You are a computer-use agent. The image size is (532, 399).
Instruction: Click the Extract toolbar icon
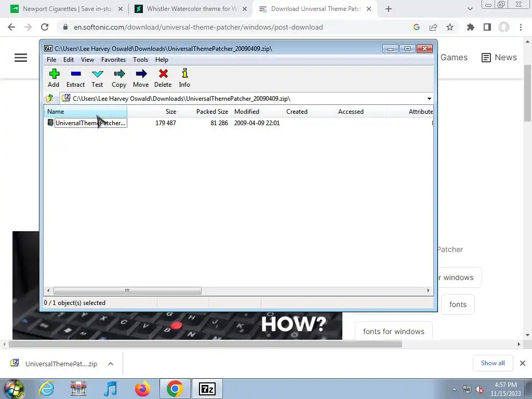click(x=76, y=74)
